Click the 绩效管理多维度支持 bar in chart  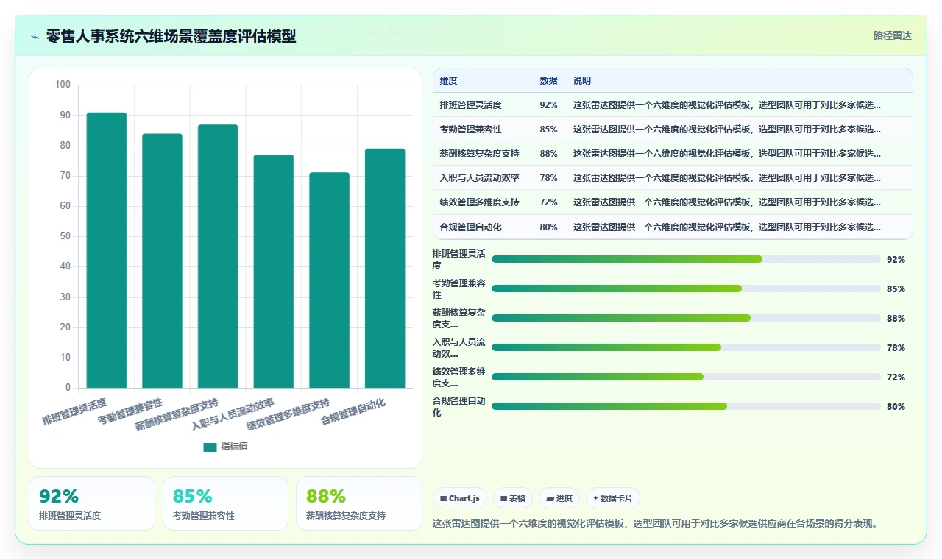pos(329,280)
